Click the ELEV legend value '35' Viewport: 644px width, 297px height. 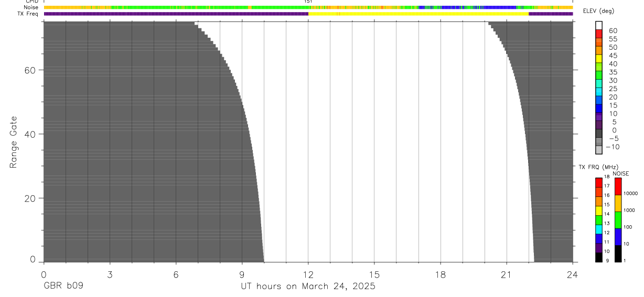pos(613,72)
